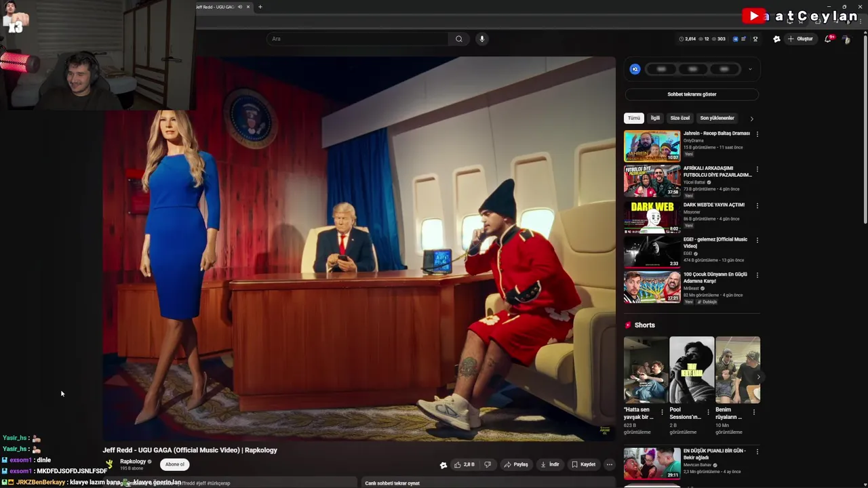The height and width of the screenshot is (488, 868).
Task: Open options menu for AFRİKALI ARKADAŞIMI video
Action: [x=757, y=169]
